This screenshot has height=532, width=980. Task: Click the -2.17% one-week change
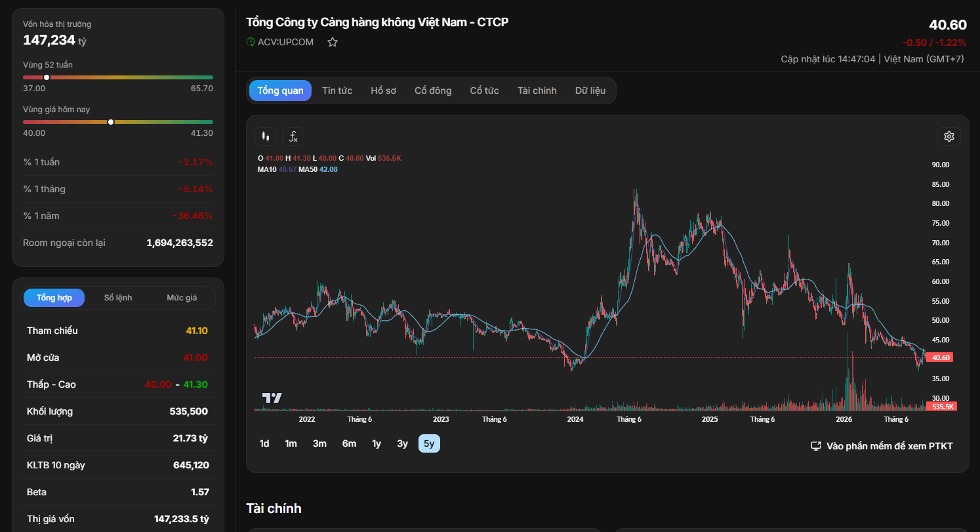coord(195,162)
